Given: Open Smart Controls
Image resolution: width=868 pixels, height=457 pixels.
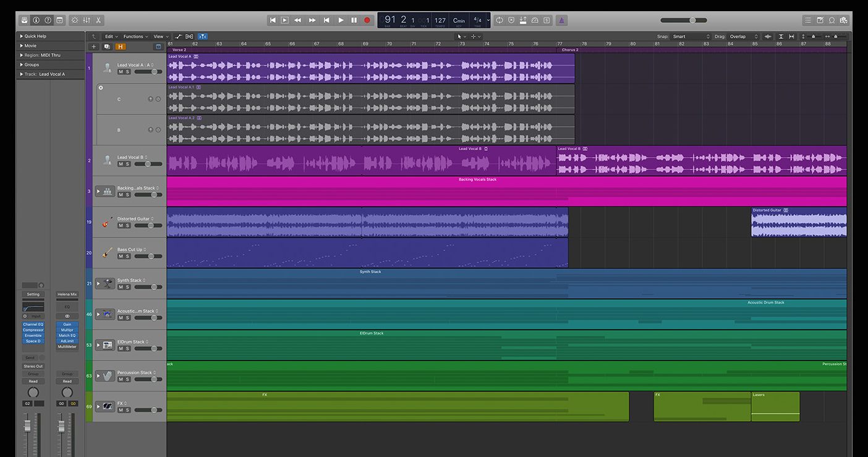Looking at the screenshot, I should click(x=74, y=19).
